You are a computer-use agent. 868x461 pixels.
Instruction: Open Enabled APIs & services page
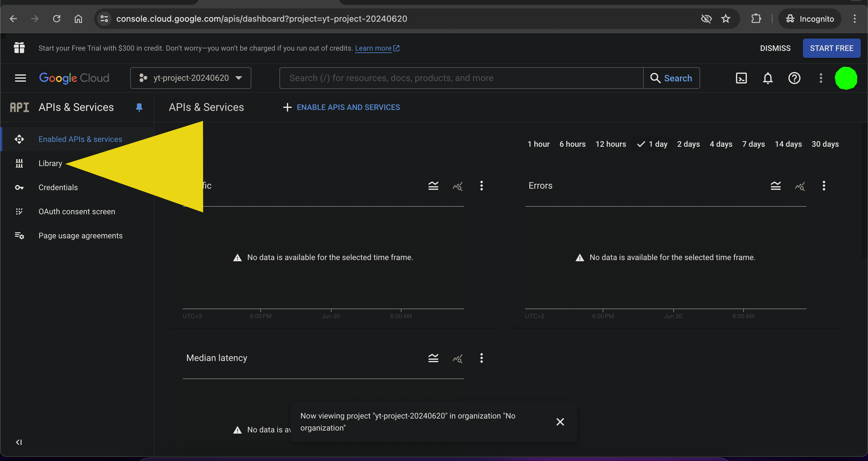tap(77, 139)
